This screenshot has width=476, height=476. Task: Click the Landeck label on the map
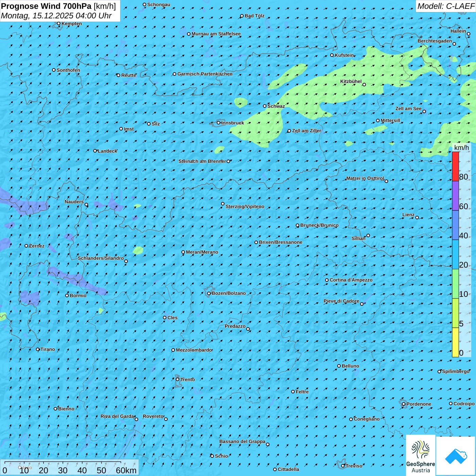[107, 151]
